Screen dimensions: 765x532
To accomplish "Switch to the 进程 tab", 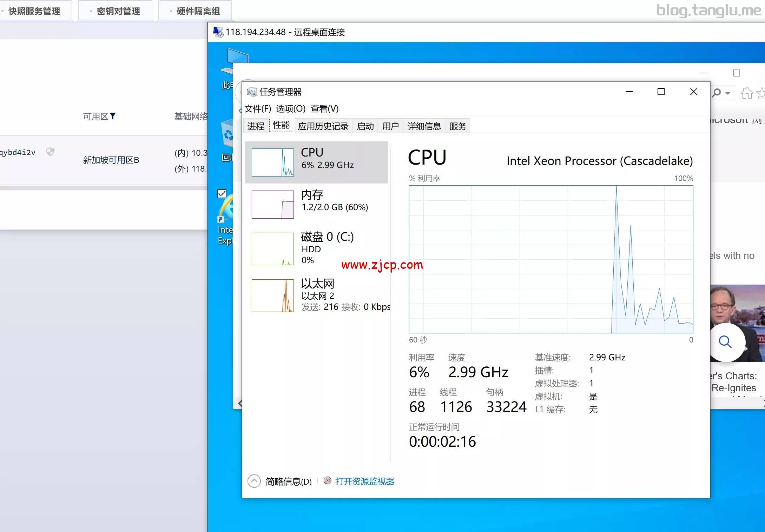I will 256,126.
